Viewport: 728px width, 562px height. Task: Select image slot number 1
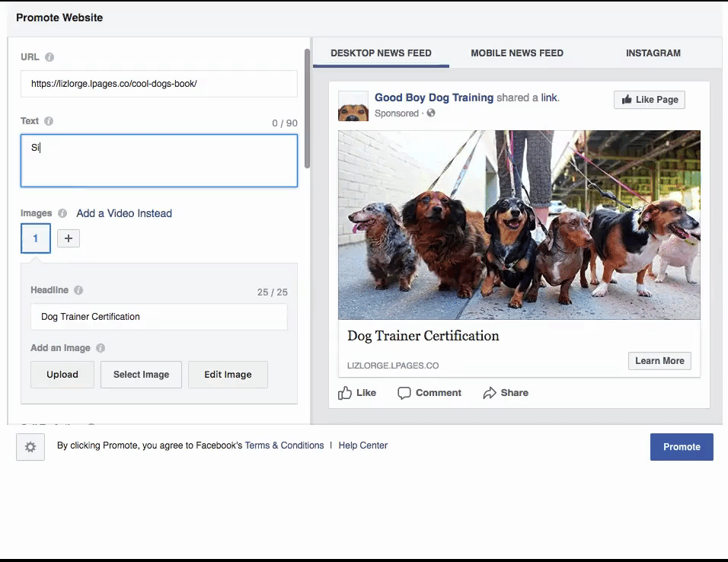point(36,238)
